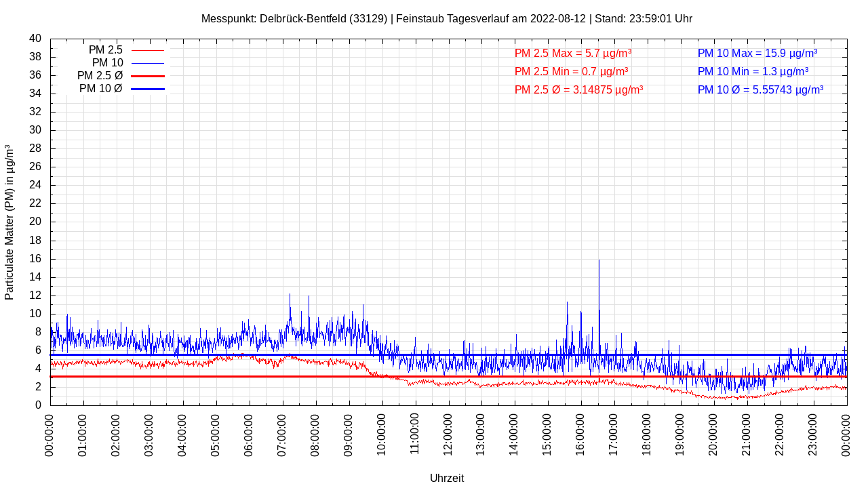Click the chart title for Messpunkt Delbrück-Bentfeld

click(x=446, y=18)
